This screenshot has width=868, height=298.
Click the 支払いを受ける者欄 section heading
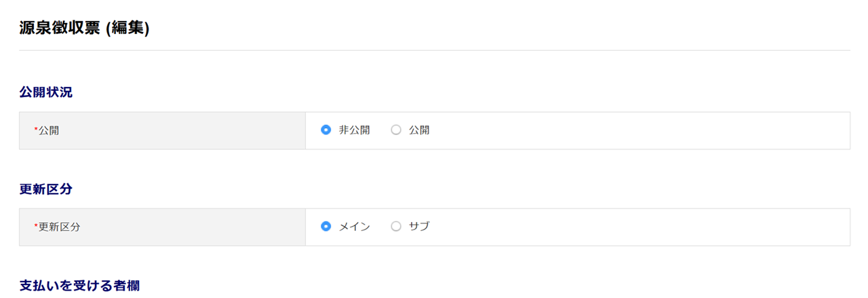[79, 286]
